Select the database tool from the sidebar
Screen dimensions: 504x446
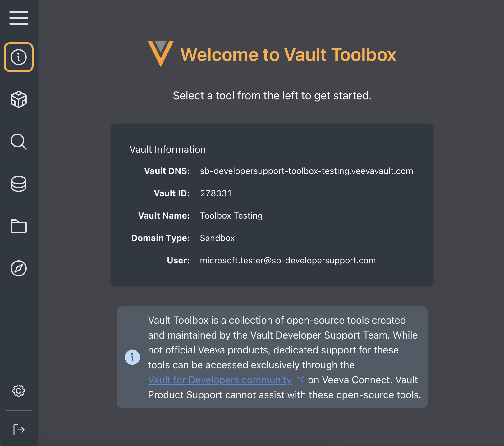click(x=18, y=184)
